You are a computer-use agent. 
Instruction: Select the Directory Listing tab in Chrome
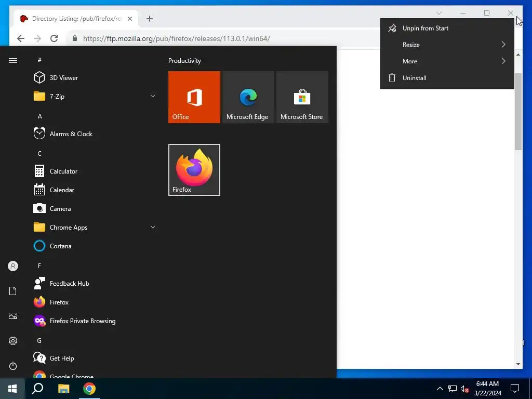(76, 19)
